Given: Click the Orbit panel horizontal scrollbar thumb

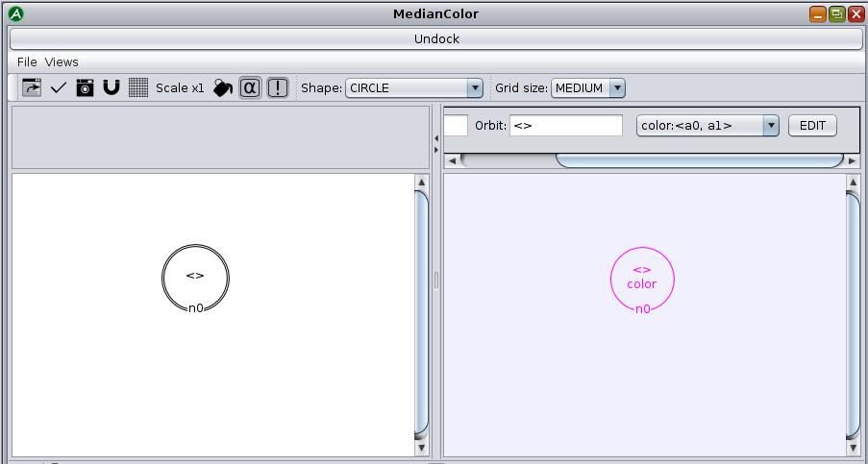Looking at the screenshot, I should coord(699,161).
